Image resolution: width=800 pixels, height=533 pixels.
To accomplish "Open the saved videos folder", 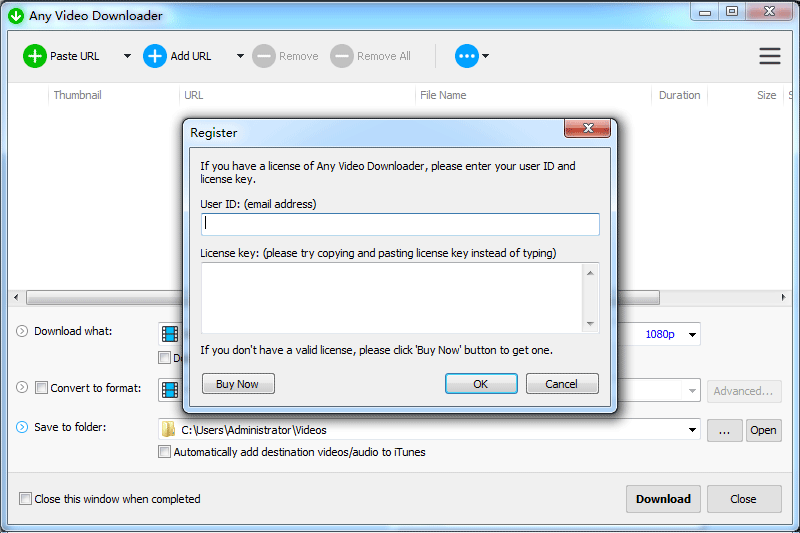I will tap(763, 430).
